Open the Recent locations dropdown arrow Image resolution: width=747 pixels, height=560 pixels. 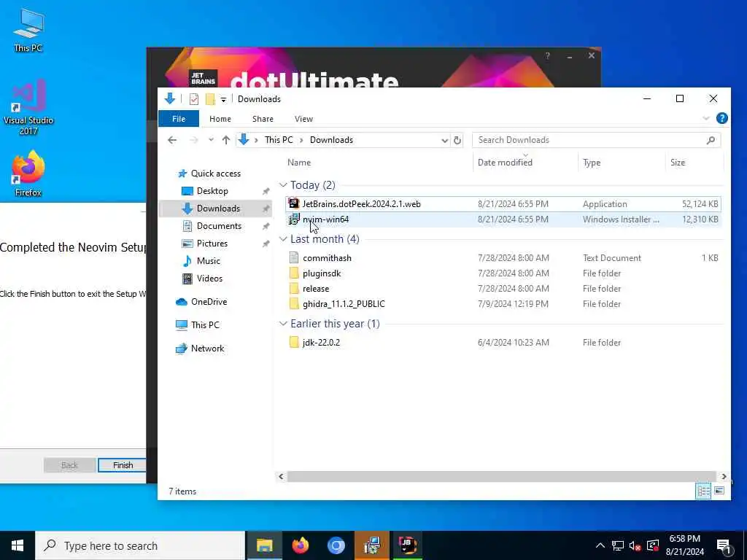coord(211,140)
